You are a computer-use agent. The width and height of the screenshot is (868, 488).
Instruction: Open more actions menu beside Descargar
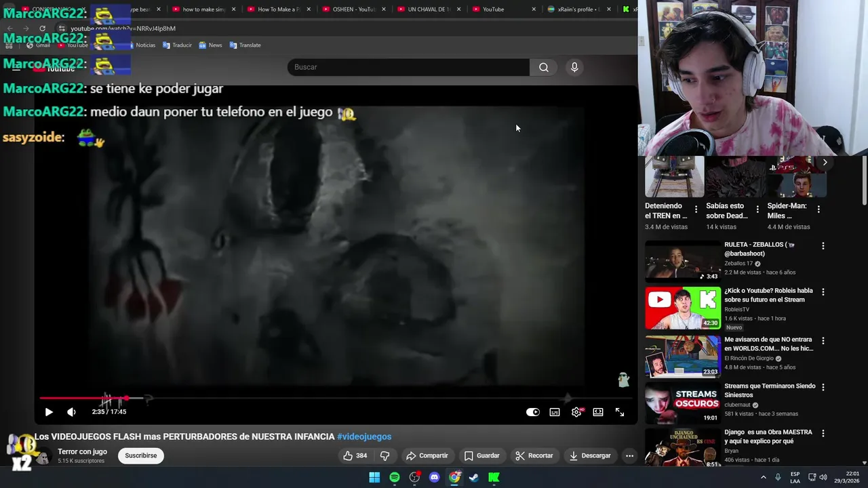point(629,455)
